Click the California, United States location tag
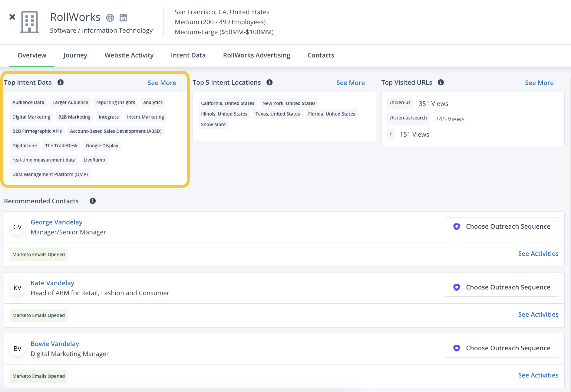571x392 pixels. pos(228,103)
